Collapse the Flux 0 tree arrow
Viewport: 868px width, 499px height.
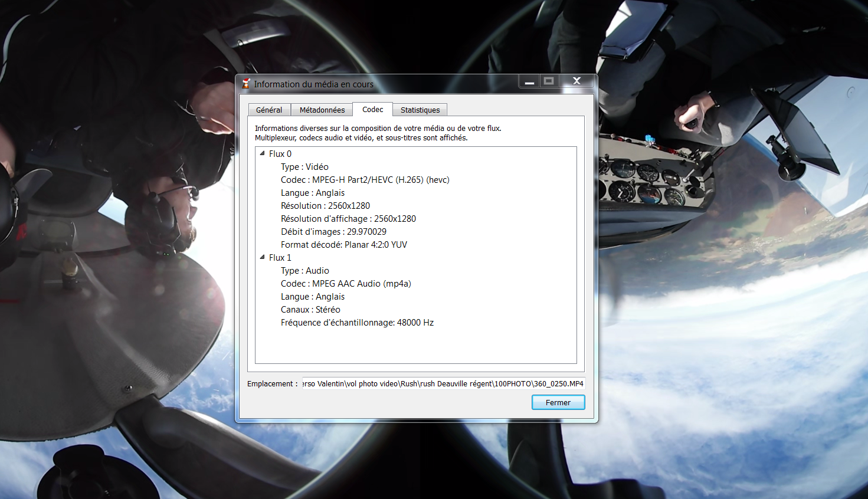(262, 153)
